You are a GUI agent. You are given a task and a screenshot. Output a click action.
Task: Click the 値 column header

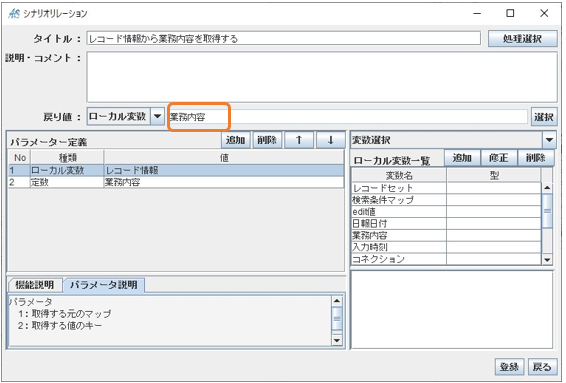pyautogui.click(x=224, y=158)
